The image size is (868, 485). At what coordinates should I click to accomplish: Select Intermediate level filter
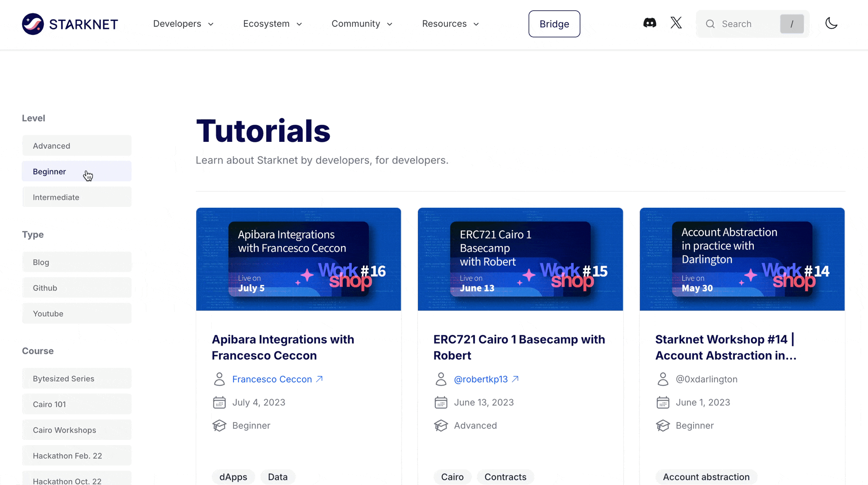[x=77, y=197]
